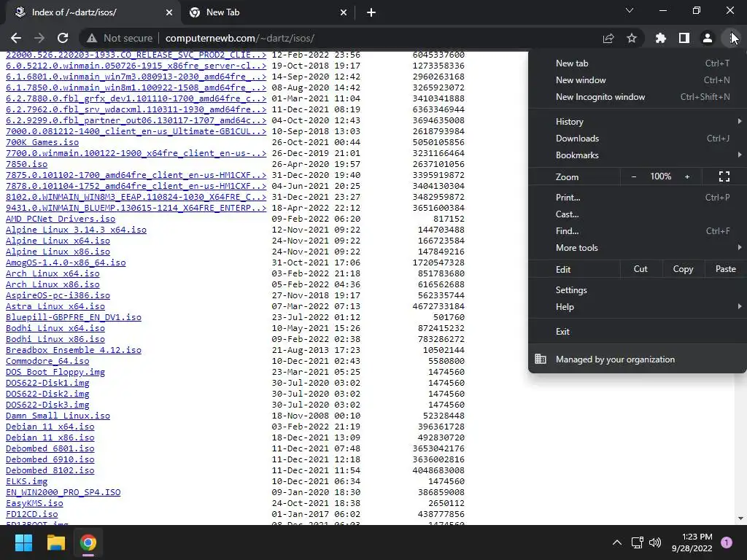Choose Find... in the menu
The height and width of the screenshot is (560, 747).
click(x=638, y=231)
